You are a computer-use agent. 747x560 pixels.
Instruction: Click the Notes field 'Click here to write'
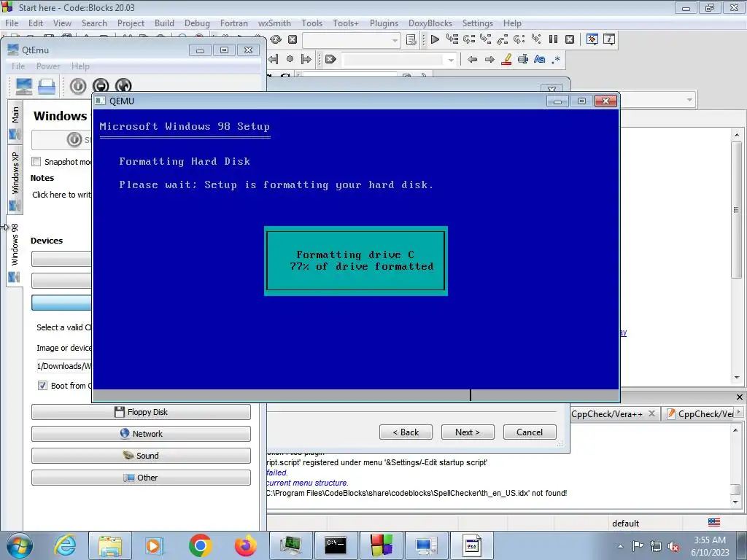[61, 195]
